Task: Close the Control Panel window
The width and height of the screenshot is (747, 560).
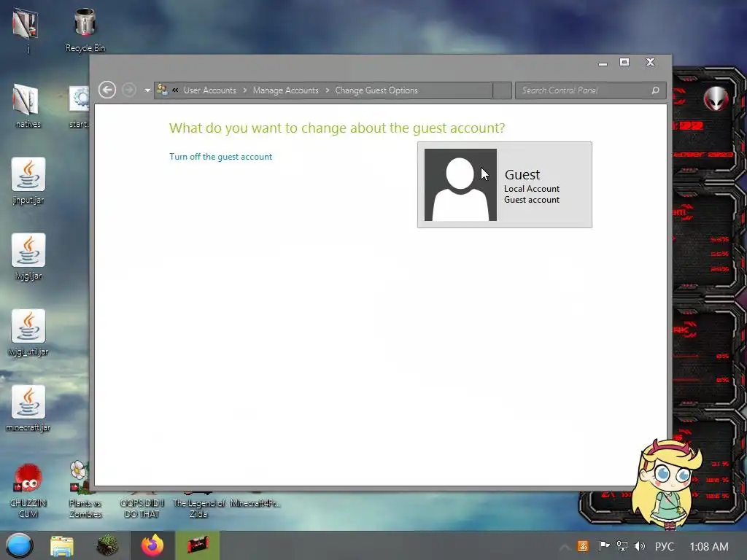Action: point(650,63)
